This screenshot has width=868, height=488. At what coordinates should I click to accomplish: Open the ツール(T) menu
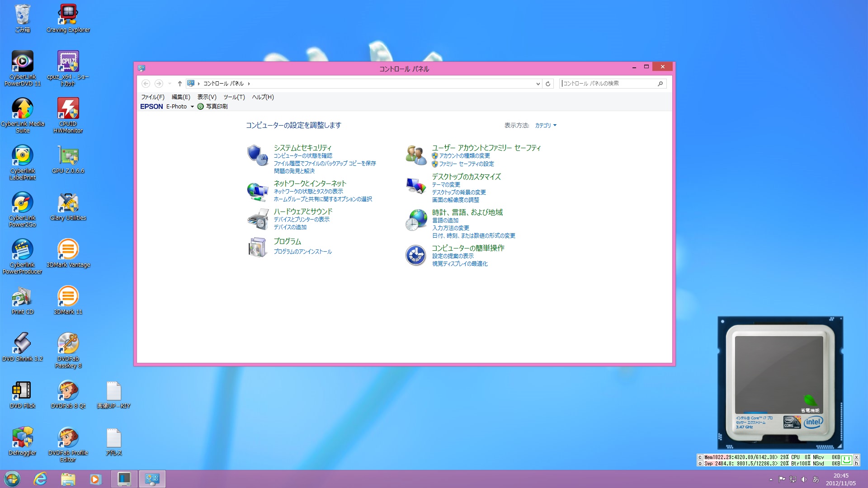(x=234, y=97)
